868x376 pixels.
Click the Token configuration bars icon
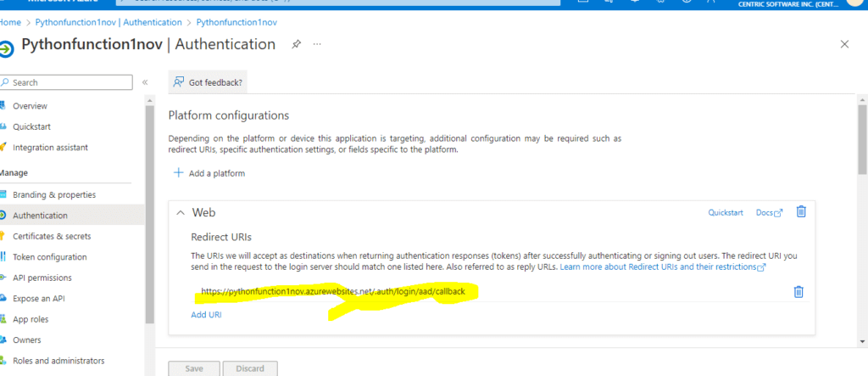coord(3,257)
